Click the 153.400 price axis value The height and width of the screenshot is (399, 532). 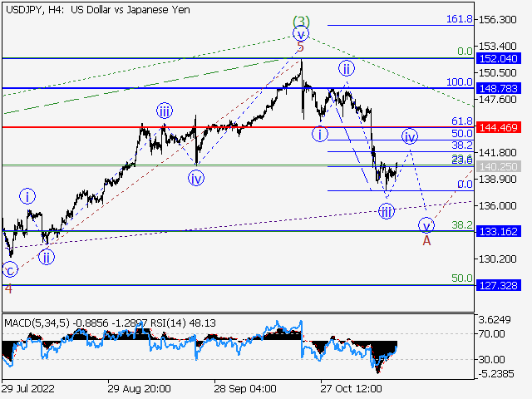tap(497, 47)
